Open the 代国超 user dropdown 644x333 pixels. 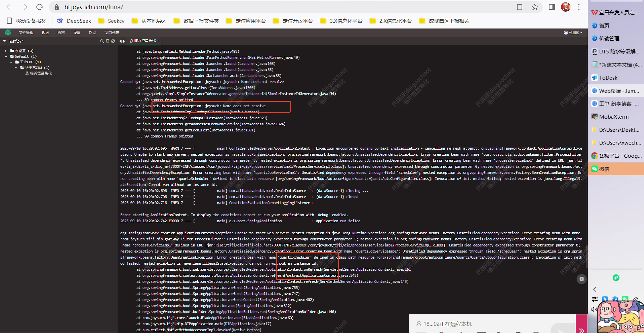tap(573, 33)
